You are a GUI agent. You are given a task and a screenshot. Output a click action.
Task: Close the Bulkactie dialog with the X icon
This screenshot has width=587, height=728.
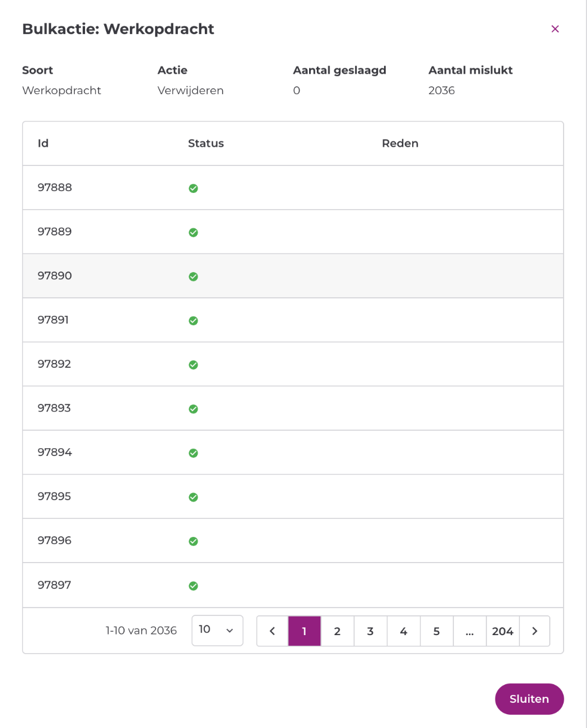click(555, 29)
